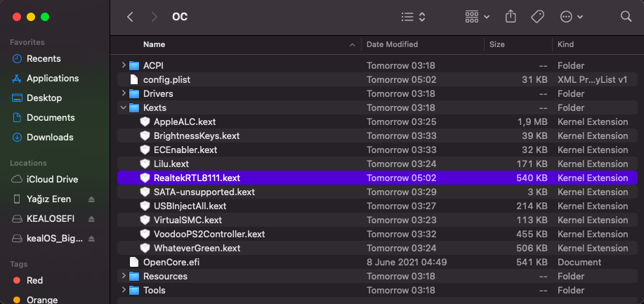Select the config.plist file
Screen dimensions: 644x304
166,79
